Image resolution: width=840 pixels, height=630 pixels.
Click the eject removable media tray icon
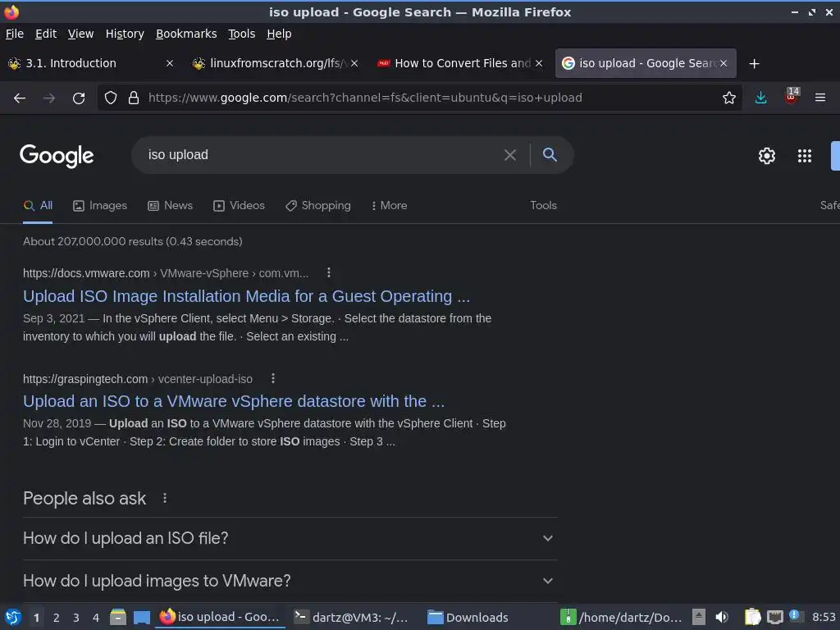pos(699,618)
